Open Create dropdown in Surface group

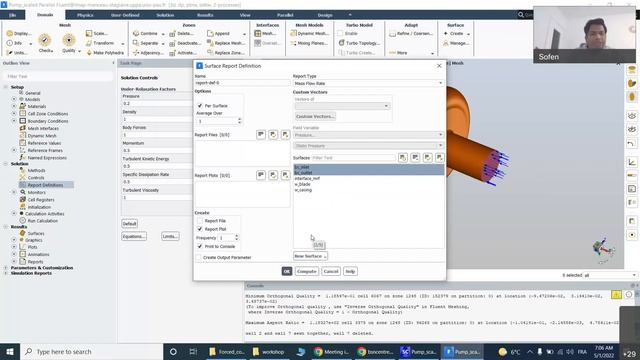coord(457,33)
